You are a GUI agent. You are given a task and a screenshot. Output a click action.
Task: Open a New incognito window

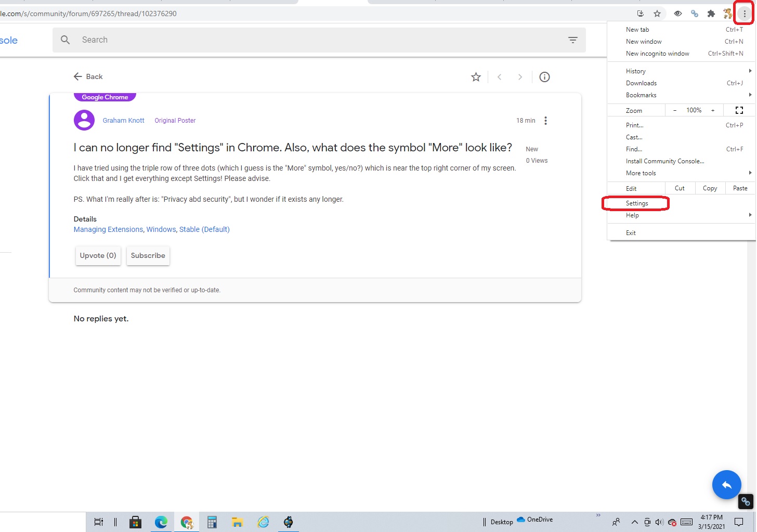point(681,54)
